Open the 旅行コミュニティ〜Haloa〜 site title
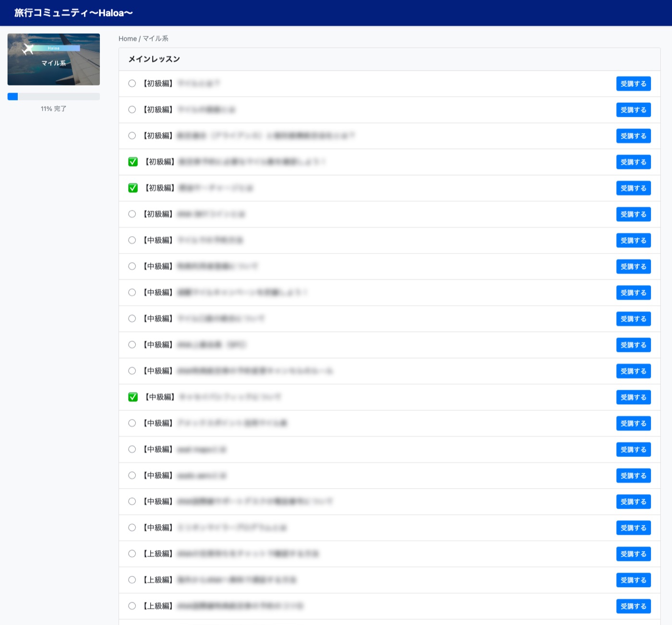The image size is (672, 625). (73, 13)
